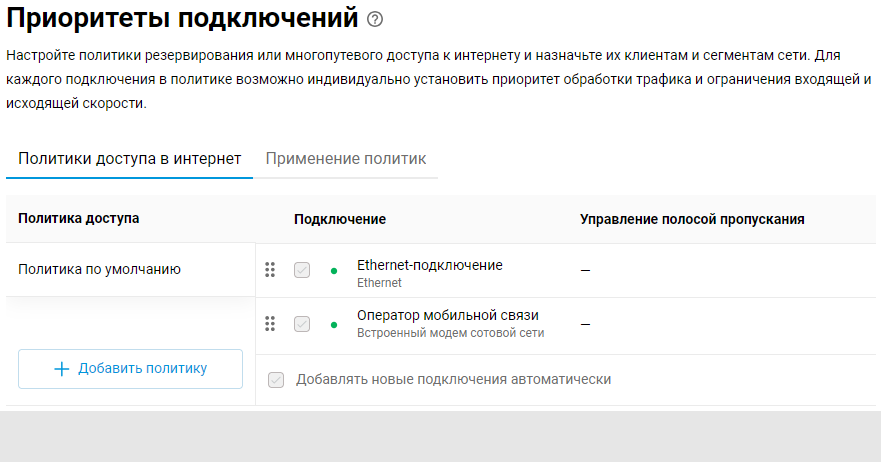Click the Политика доступа column header
This screenshot has width=881, height=462.
click(79, 218)
